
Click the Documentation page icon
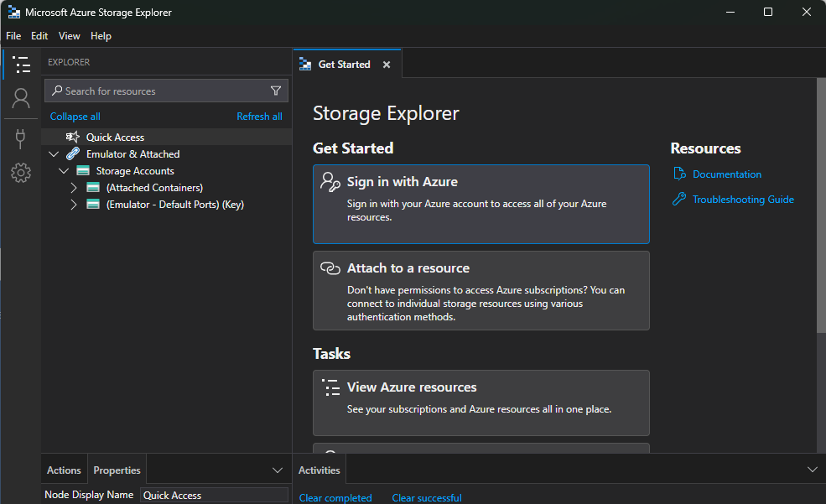679,174
